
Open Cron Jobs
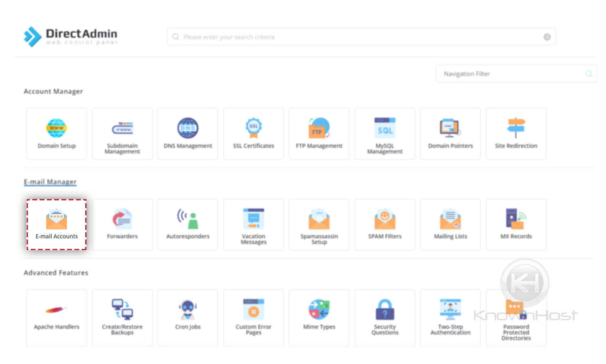(x=187, y=317)
